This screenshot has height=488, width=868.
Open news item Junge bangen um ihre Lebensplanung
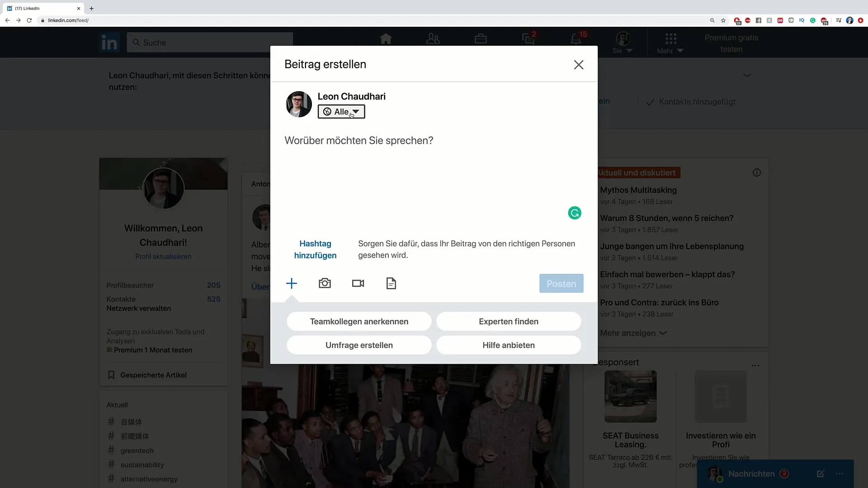pos(672,246)
